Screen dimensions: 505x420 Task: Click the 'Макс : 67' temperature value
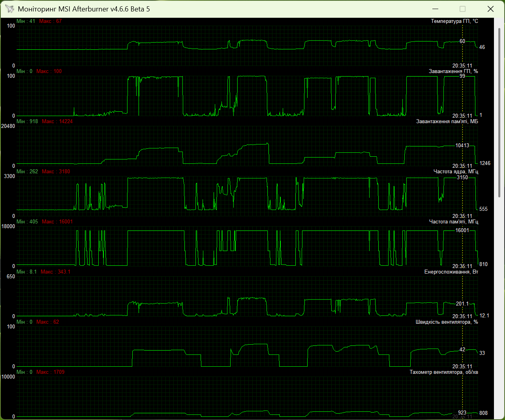[x=51, y=21]
